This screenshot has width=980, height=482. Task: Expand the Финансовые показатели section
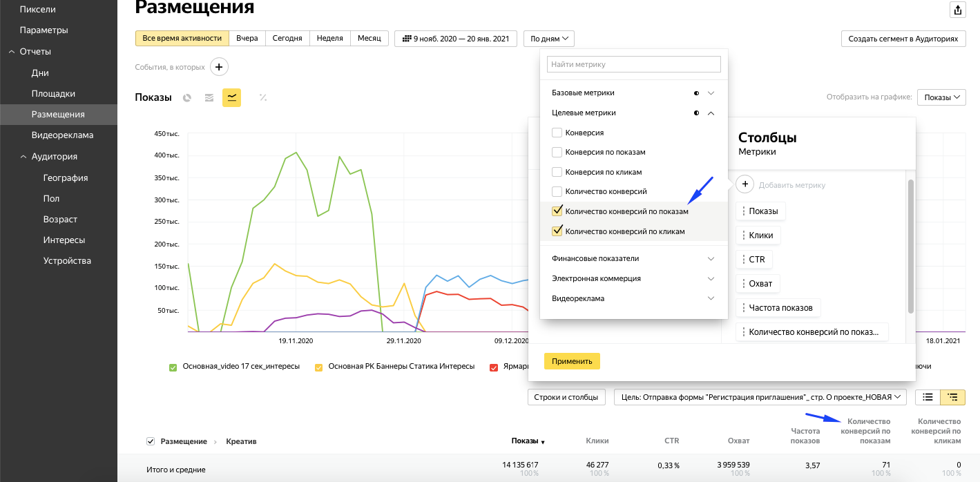[711, 258]
